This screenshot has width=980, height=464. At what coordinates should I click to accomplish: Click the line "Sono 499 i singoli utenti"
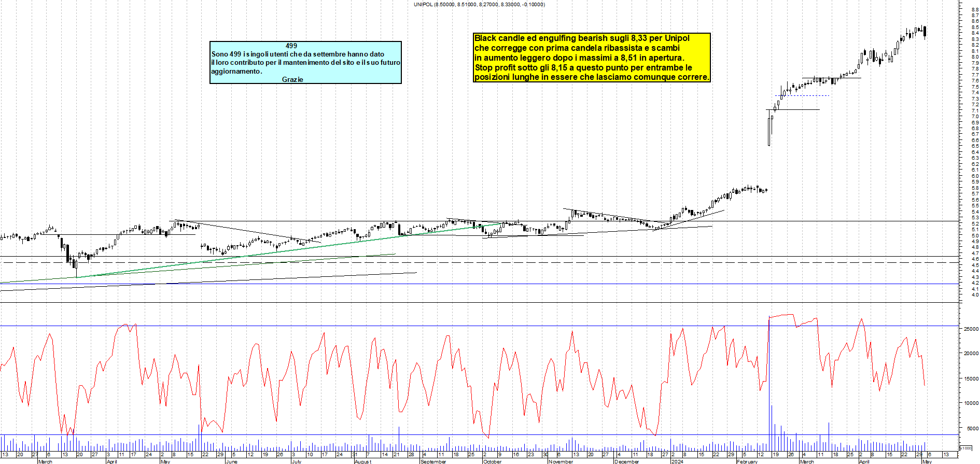298,54
